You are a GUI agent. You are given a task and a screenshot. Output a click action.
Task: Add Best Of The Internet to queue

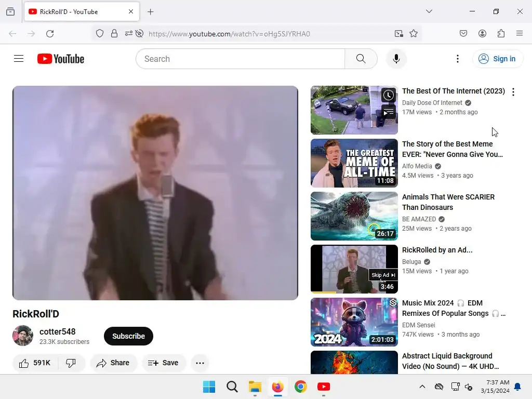[388, 112]
